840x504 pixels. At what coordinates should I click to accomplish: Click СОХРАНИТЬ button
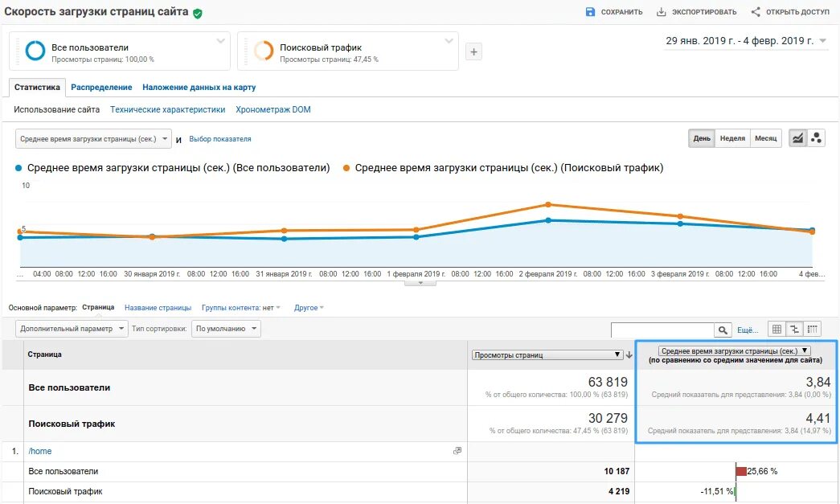coord(614,12)
